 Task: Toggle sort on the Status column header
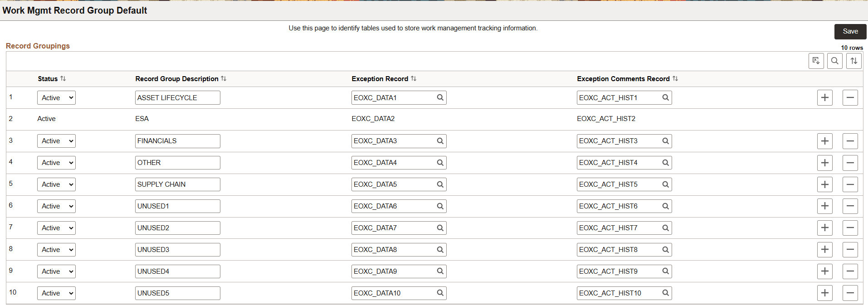pyautogui.click(x=62, y=78)
